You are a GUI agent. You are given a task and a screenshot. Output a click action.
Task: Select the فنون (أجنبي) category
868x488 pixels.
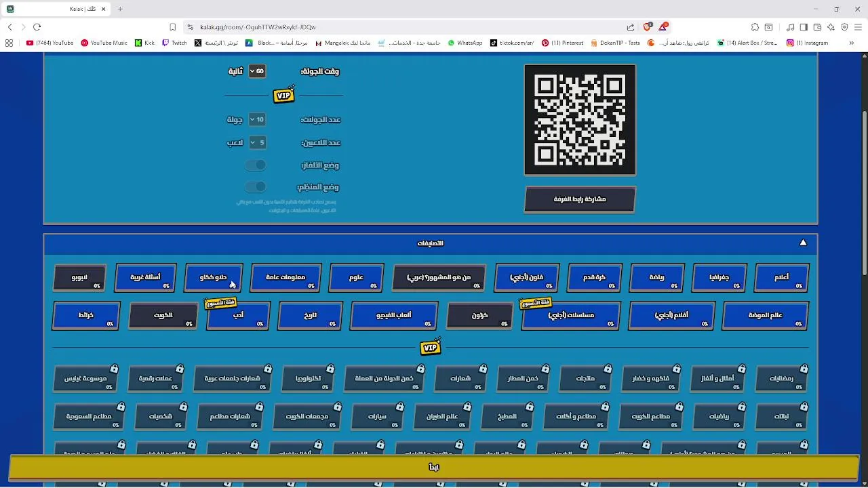point(527,278)
